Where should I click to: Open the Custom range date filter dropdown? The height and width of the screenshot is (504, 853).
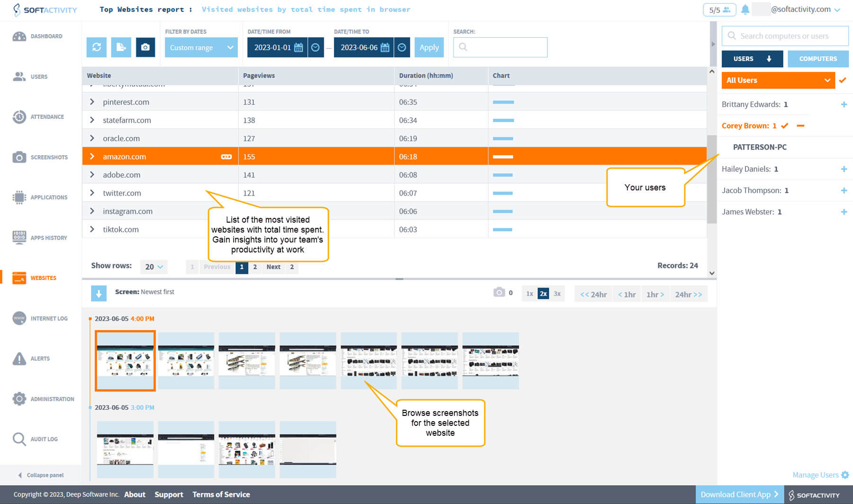tap(201, 47)
